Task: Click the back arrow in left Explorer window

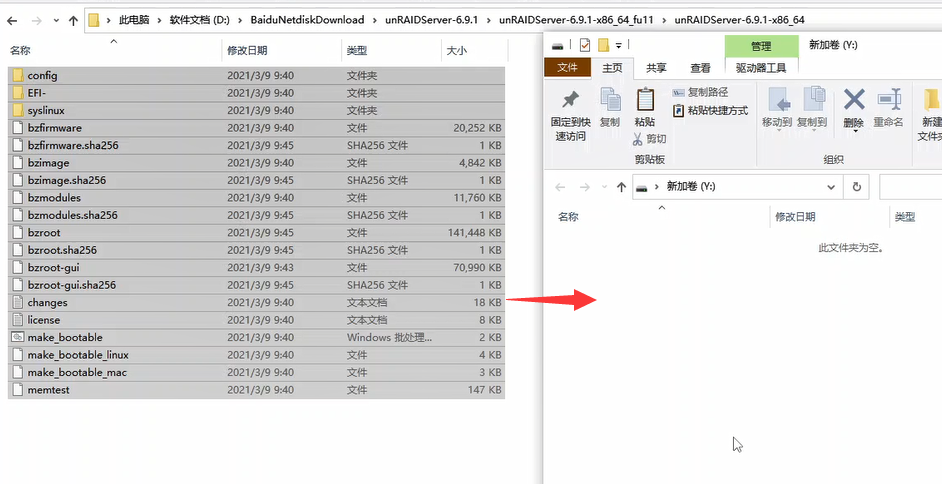Action: pos(12,20)
